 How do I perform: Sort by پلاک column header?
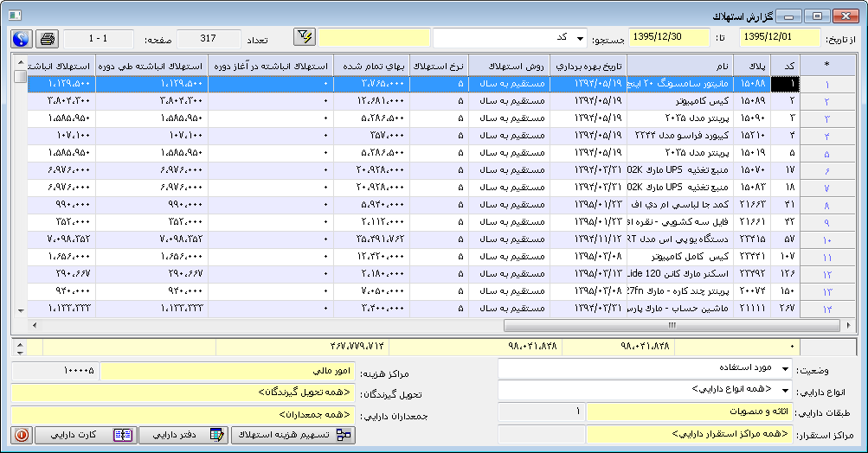pyautogui.click(x=752, y=66)
